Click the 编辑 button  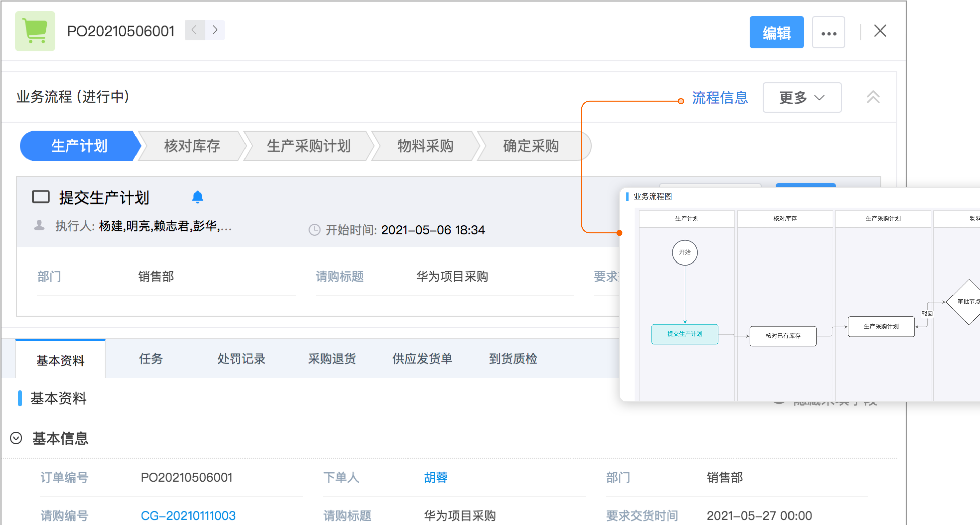(776, 32)
